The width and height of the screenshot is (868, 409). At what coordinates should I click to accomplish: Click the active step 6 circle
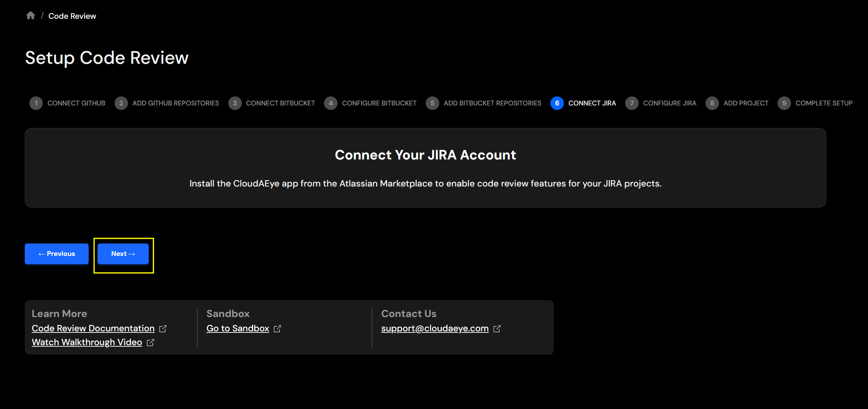[x=557, y=103]
